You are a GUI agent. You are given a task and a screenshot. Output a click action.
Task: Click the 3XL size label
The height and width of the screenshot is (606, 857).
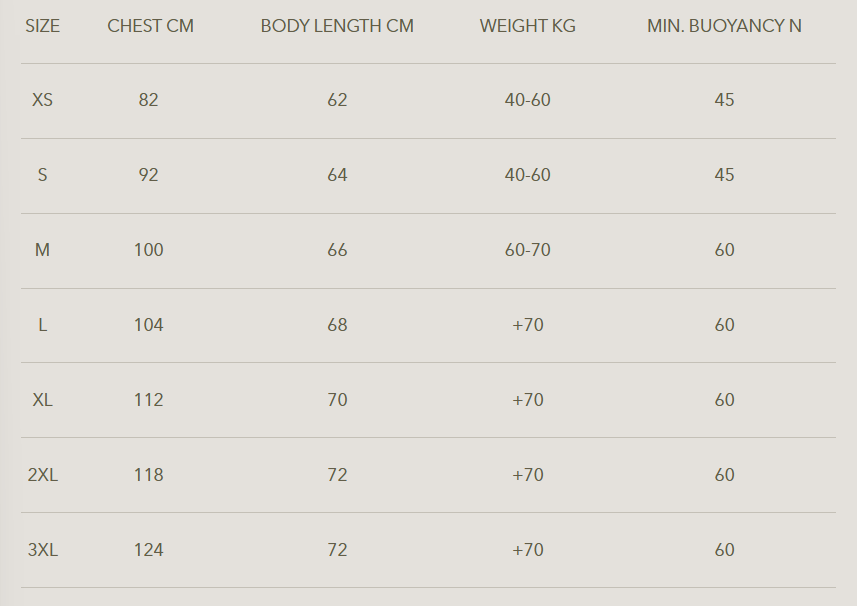[42, 550]
